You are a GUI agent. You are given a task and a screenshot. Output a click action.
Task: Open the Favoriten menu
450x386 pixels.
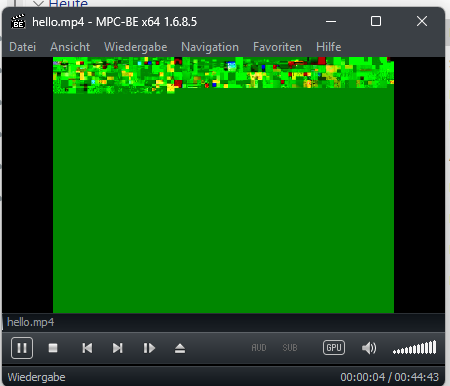[x=277, y=47]
